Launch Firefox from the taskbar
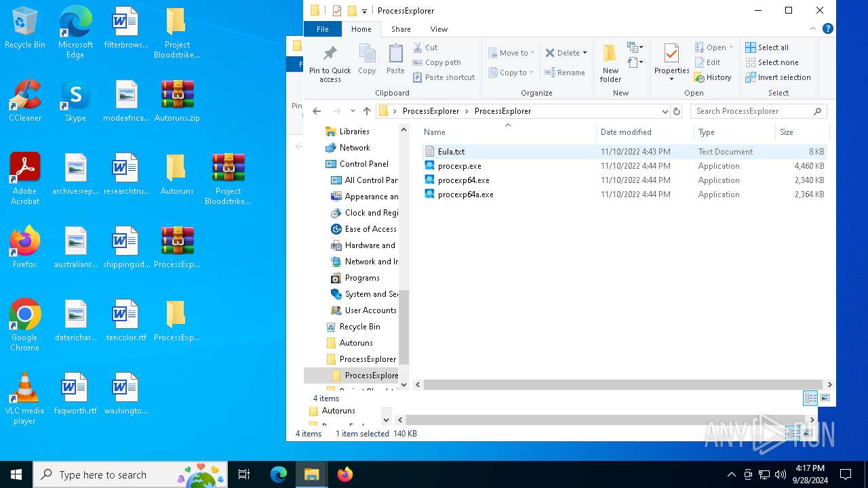868x488 pixels. 345,474
